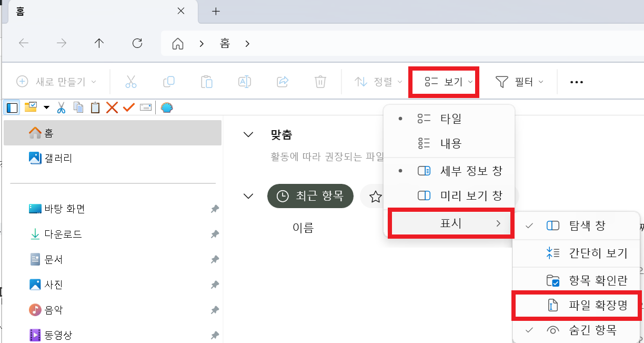Click the breadcrumb chevron after 홈
The height and width of the screenshot is (343, 644).
tap(247, 44)
